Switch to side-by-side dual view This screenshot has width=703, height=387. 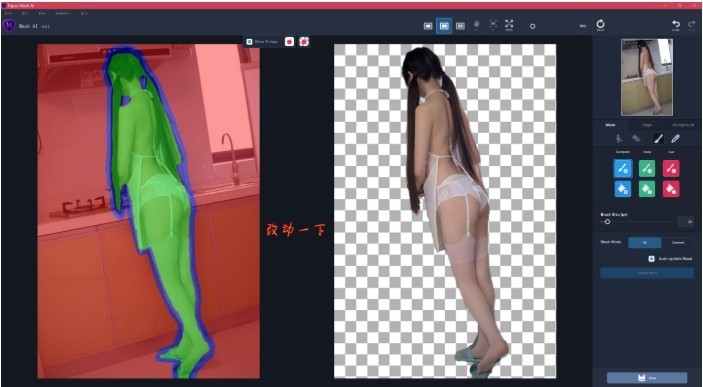[444, 26]
